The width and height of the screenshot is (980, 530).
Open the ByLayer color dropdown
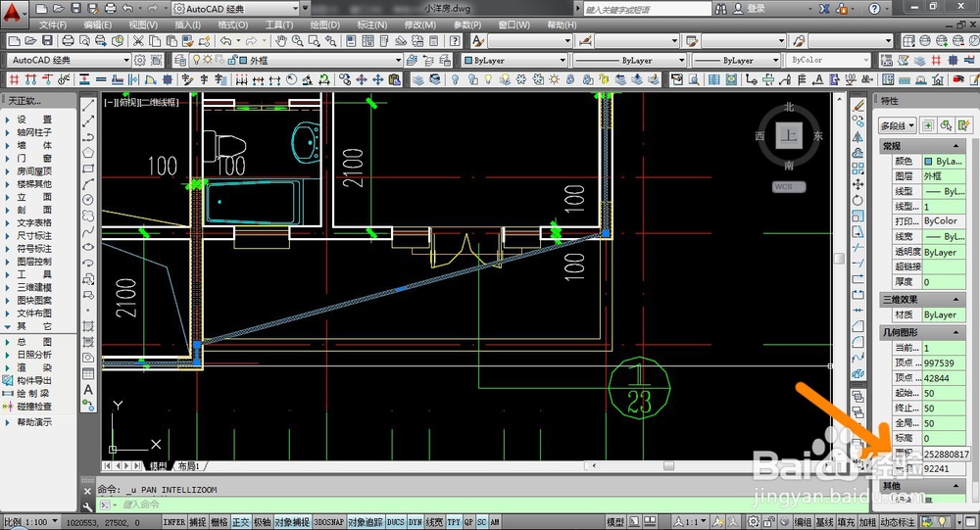tap(514, 60)
